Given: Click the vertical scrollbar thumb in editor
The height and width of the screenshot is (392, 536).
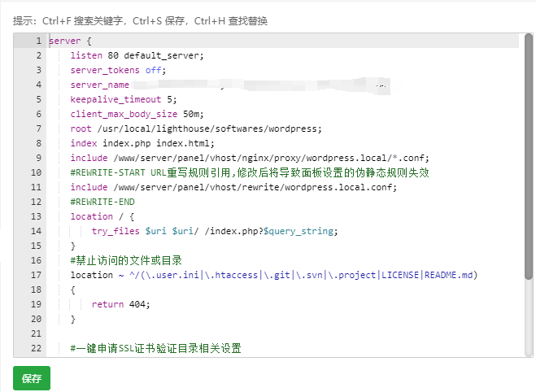Looking at the screenshot, I should [529, 156].
